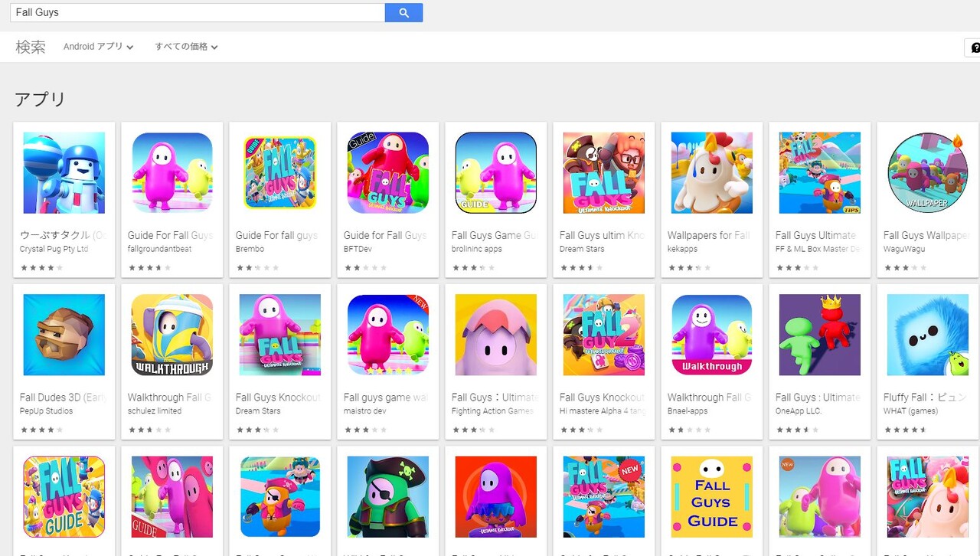
Task: Expand the すべての価格 price dropdown
Action: (186, 47)
